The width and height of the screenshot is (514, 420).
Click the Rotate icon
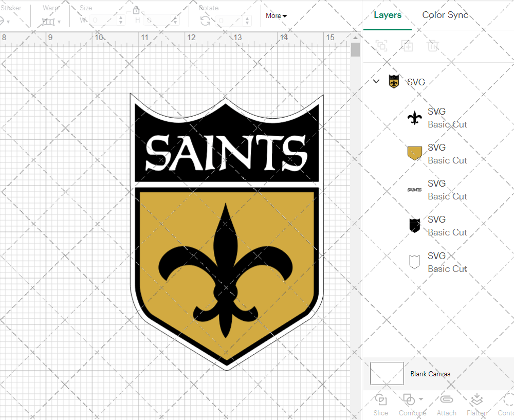(x=206, y=21)
